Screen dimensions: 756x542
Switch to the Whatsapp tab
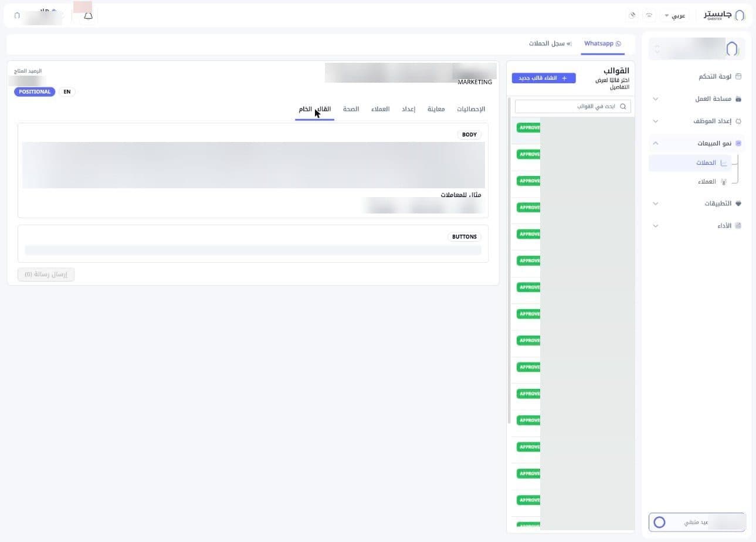pos(602,44)
